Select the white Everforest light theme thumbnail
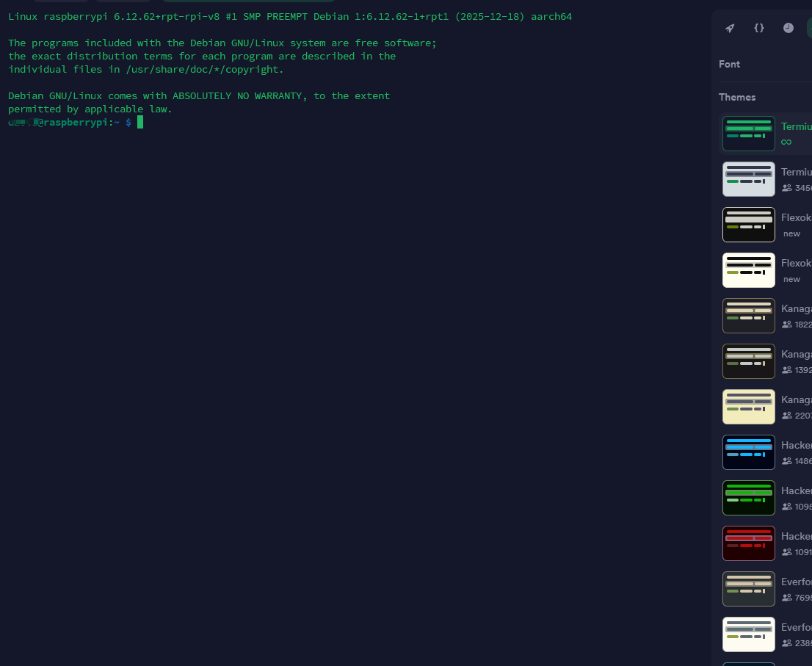Screen dimensions: 812x666 click(x=748, y=634)
